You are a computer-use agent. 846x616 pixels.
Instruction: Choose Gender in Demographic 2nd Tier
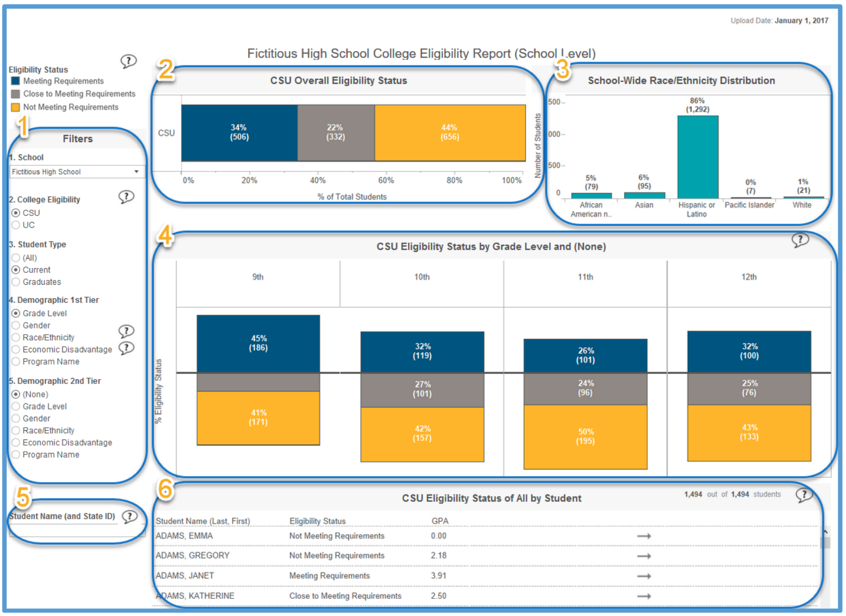click(16, 419)
